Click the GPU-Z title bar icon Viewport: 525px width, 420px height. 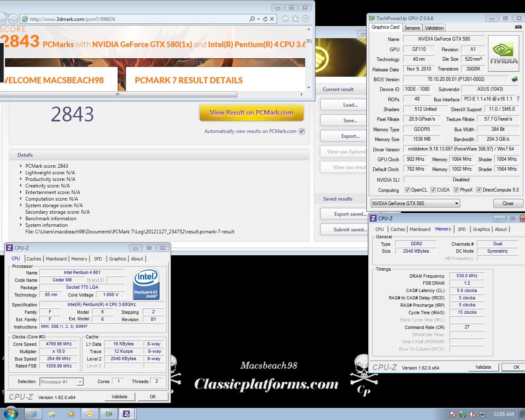372,18
